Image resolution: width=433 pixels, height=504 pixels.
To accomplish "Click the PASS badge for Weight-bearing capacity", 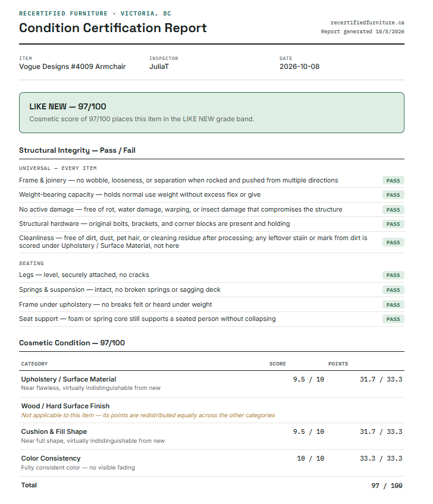I will (x=393, y=195).
